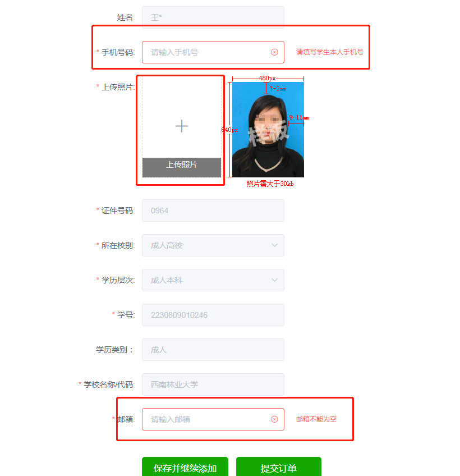Open the 所在校别 dropdown arrow
460x476 pixels.
pos(274,245)
